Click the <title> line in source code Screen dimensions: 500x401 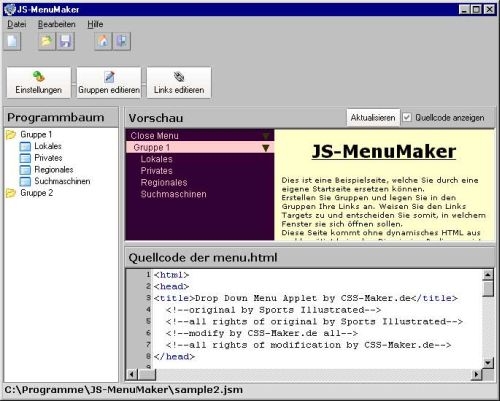pyautogui.click(x=306, y=298)
